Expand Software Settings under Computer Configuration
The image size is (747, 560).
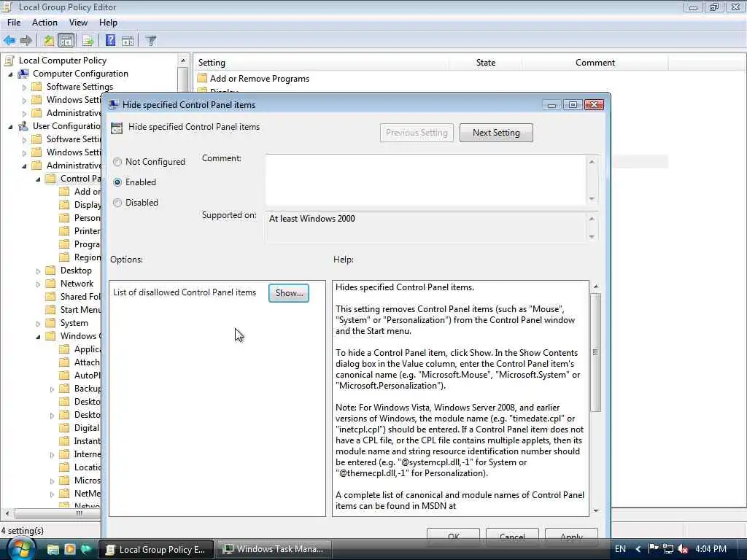24,87
